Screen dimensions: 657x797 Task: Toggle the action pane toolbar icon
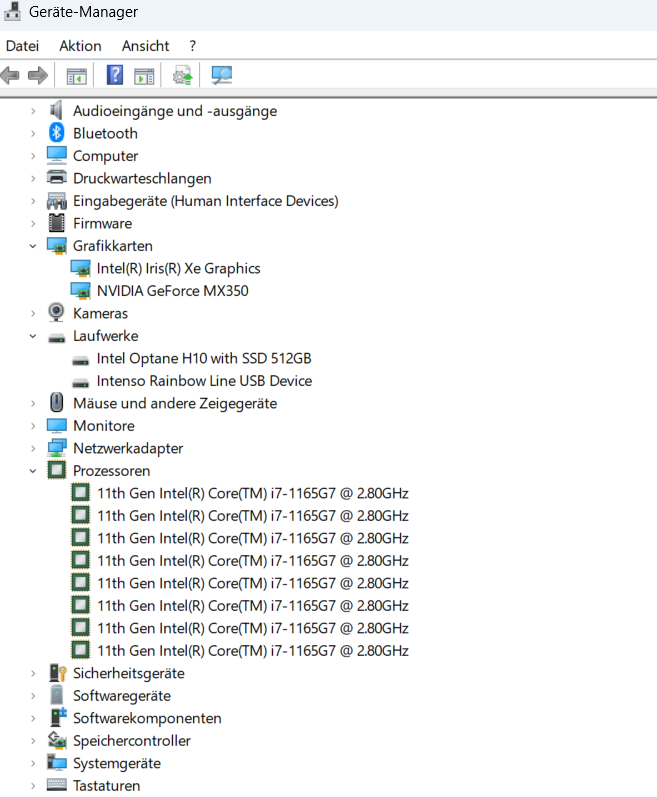tap(144, 76)
